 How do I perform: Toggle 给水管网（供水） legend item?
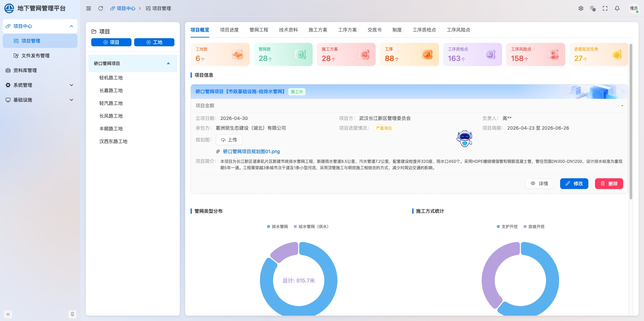311,227
